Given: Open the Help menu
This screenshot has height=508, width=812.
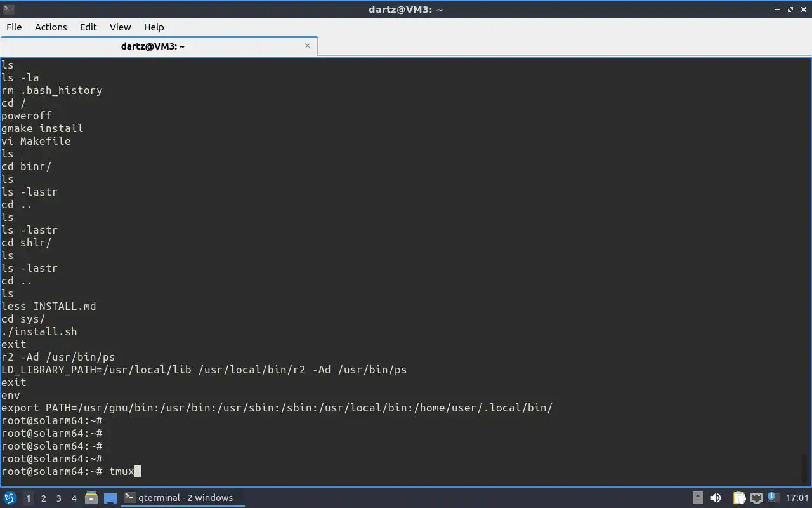Looking at the screenshot, I should (154, 27).
